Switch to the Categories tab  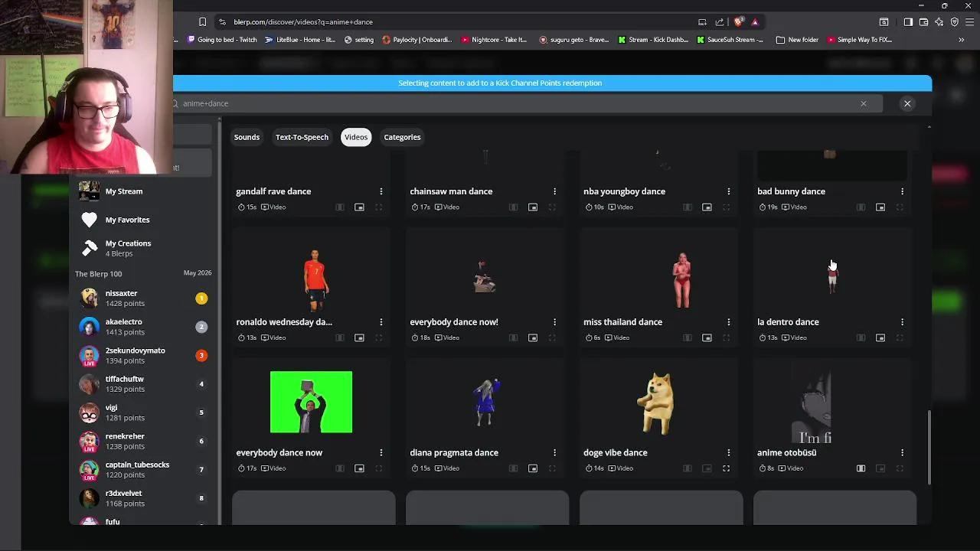[x=402, y=137]
